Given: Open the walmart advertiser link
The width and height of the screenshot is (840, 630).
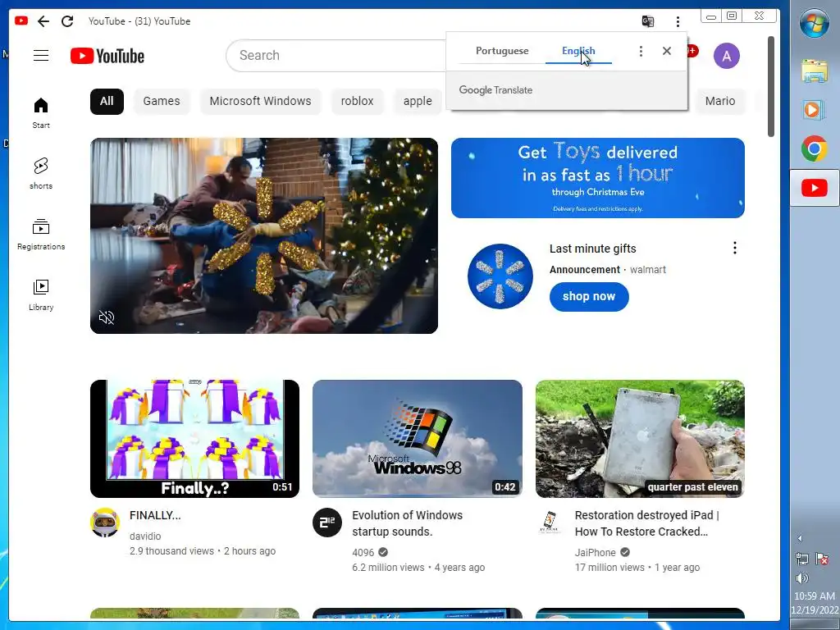Looking at the screenshot, I should pos(648,270).
